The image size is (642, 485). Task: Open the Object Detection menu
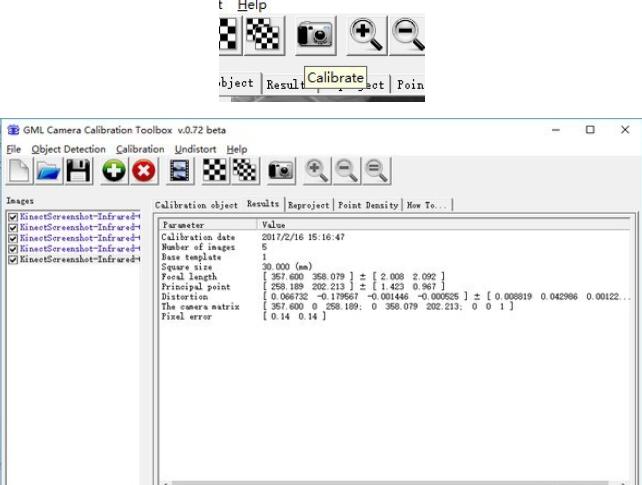68,149
